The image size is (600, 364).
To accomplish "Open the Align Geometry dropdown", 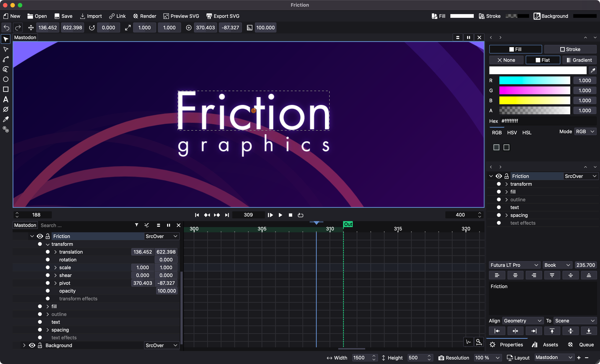I will (x=522, y=321).
